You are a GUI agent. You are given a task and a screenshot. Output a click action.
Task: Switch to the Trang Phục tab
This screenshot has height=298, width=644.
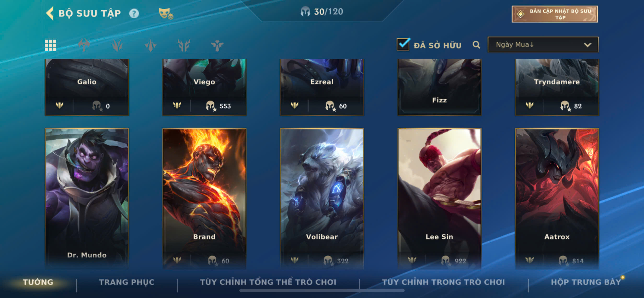(x=127, y=282)
